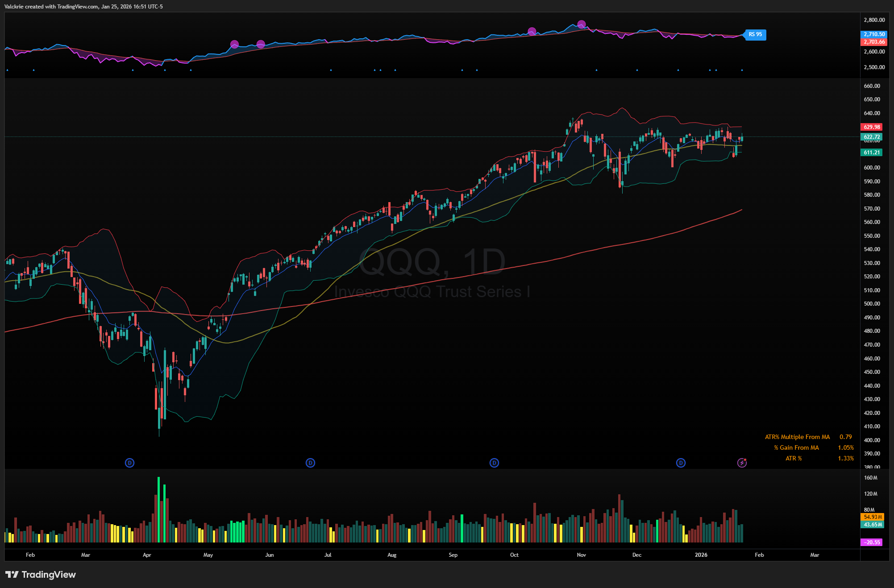This screenshot has height=588, width=894.
Task: Click the first purple circle on RS line
Action: (234, 44)
